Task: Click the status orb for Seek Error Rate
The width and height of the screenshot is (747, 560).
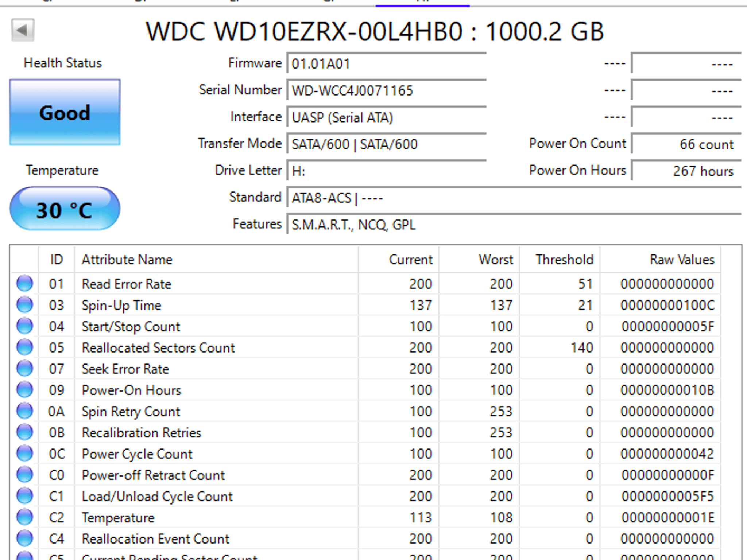Action: click(25, 369)
